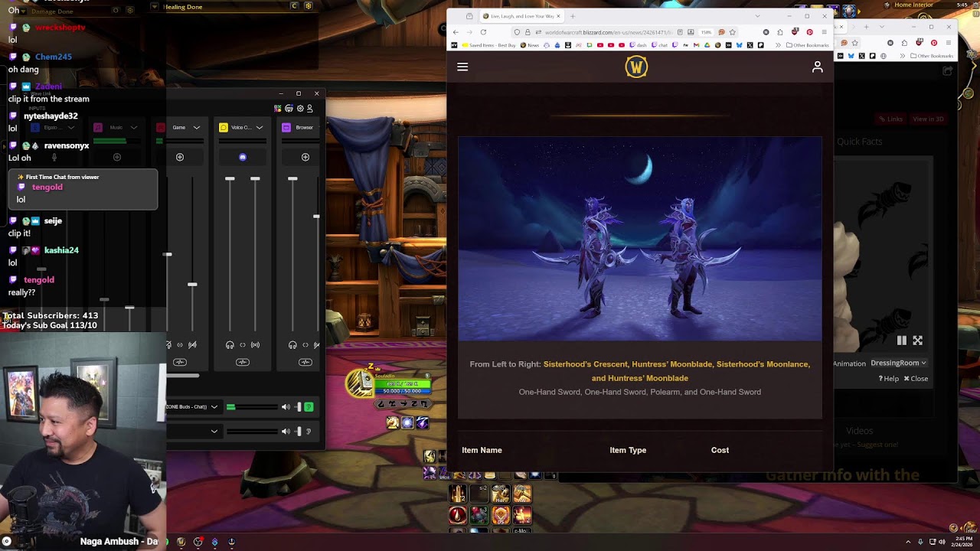Close the 'Live, Laugh, and Love Your Way' tab
Image resolution: width=980 pixels, height=551 pixels.
coord(558,16)
